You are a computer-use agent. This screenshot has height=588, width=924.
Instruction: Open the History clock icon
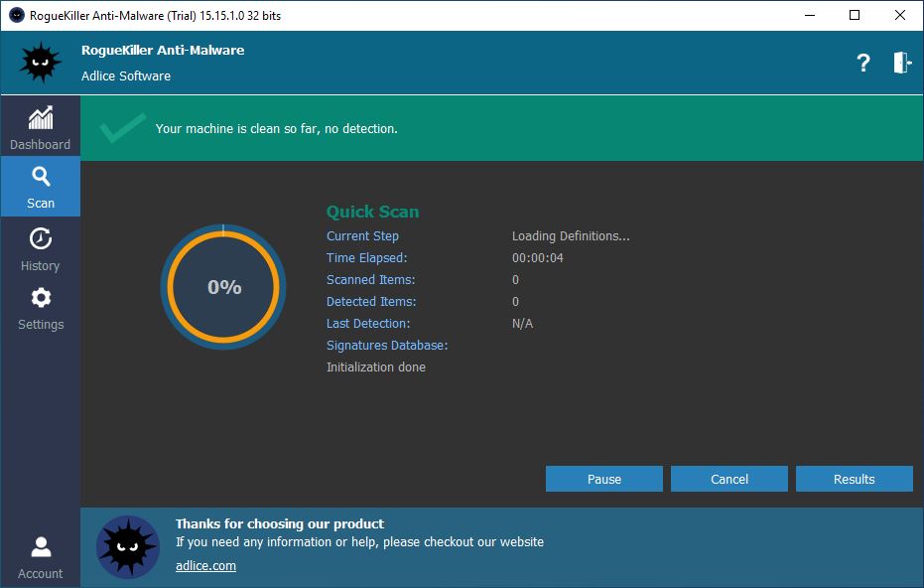[41, 238]
